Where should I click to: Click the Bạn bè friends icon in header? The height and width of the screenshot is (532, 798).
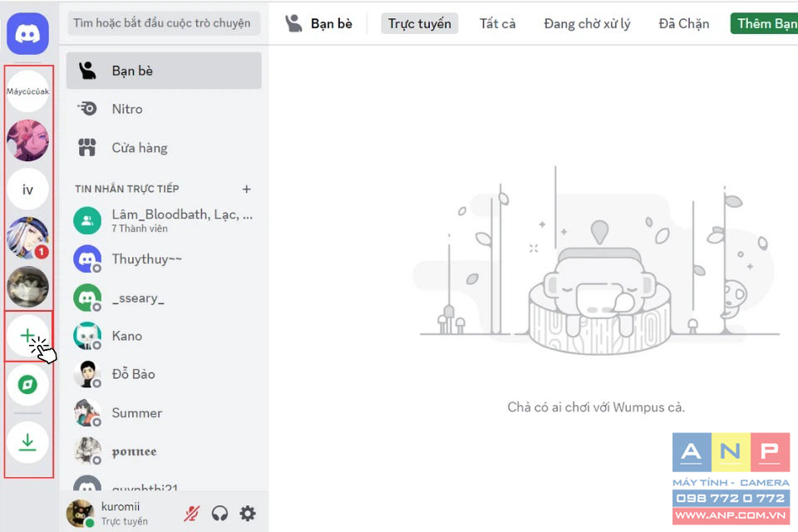pyautogui.click(x=293, y=23)
